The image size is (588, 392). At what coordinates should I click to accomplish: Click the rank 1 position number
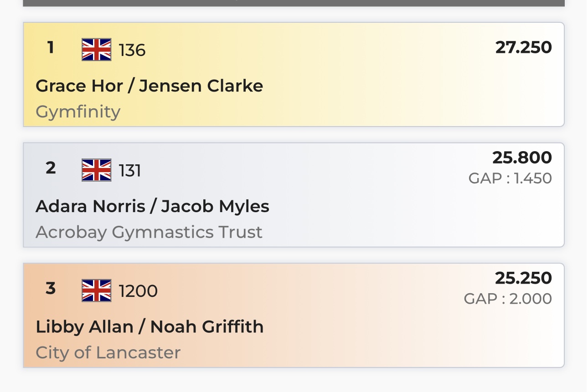point(51,47)
